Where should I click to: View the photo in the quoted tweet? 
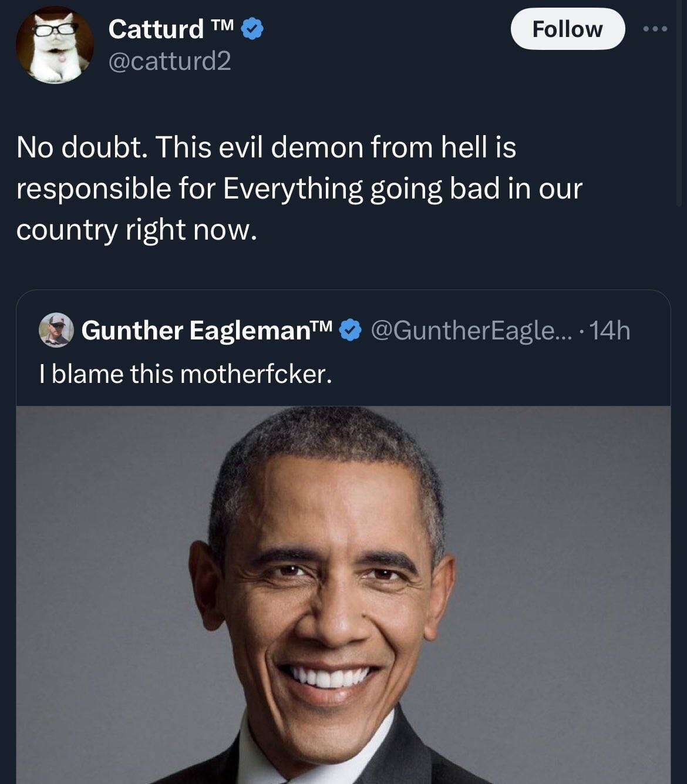[x=343, y=593]
